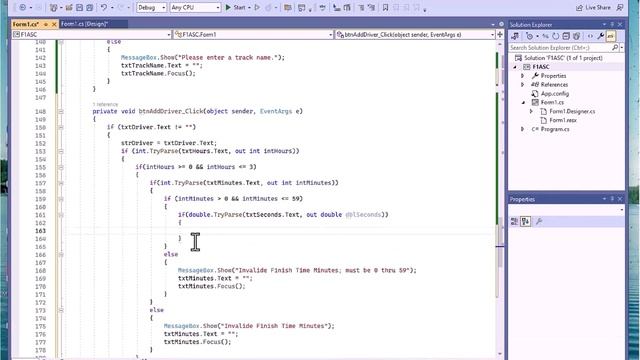
Task: Toggle auto-hide pin on Properties panel
Action: click(x=612, y=199)
